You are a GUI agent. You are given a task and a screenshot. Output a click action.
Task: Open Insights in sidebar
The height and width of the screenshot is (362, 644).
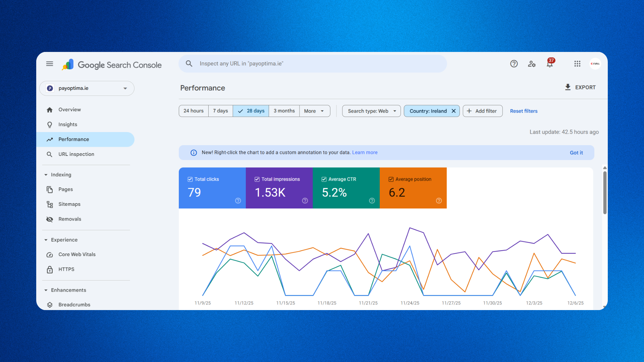point(85,125)
